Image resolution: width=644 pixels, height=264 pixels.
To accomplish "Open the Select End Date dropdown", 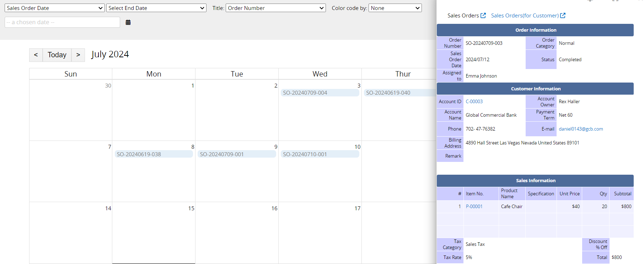I will (156, 8).
